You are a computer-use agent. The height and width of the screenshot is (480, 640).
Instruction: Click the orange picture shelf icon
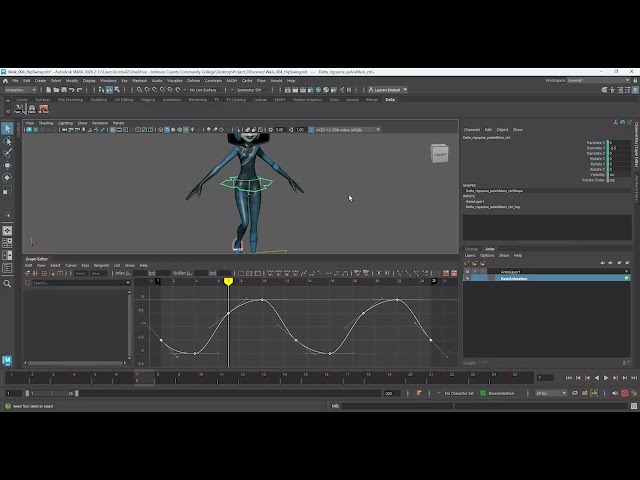coord(44,109)
